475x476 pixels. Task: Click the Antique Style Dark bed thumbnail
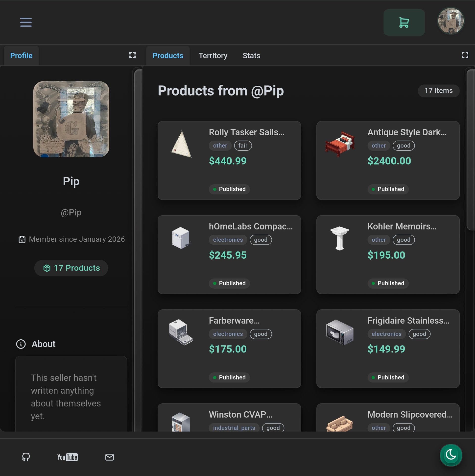pyautogui.click(x=339, y=144)
